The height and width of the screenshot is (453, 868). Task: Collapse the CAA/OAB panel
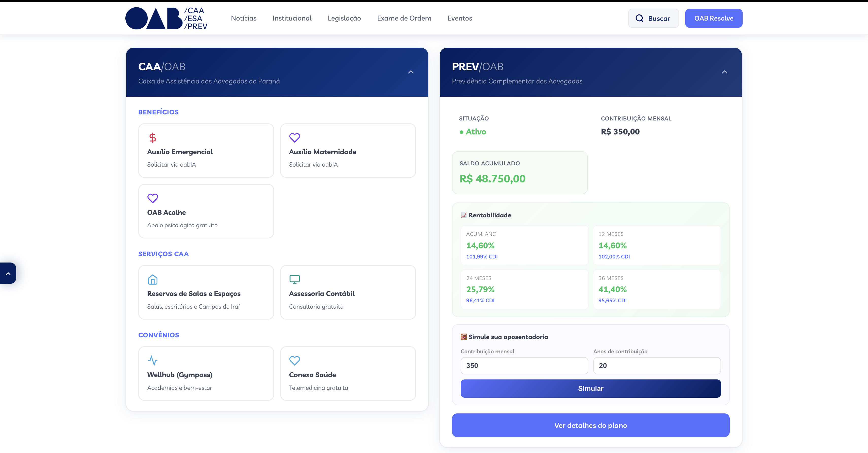coord(411,72)
